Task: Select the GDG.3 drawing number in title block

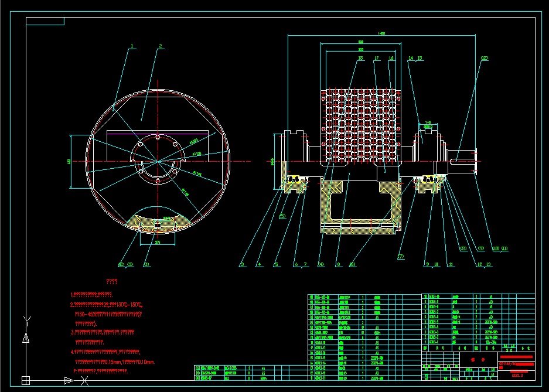Action: pos(517,375)
